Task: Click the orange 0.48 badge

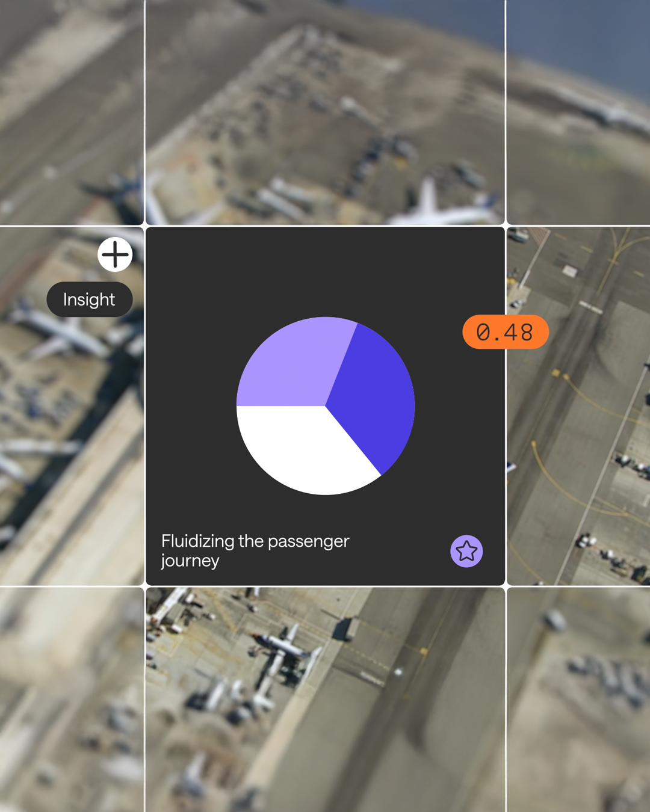Action: pos(506,332)
